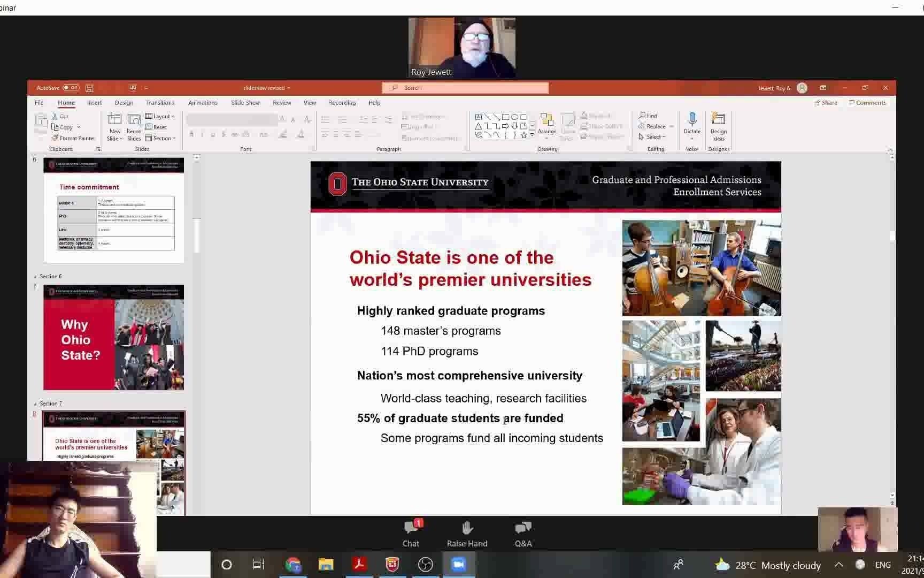Click the Save icon in title bar

(x=89, y=88)
